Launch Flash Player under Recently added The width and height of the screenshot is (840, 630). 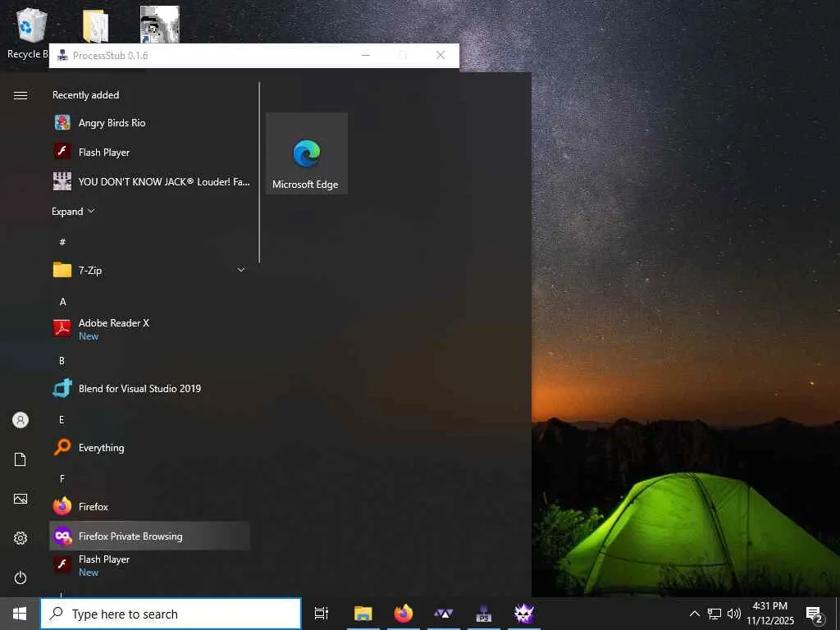coord(149,152)
